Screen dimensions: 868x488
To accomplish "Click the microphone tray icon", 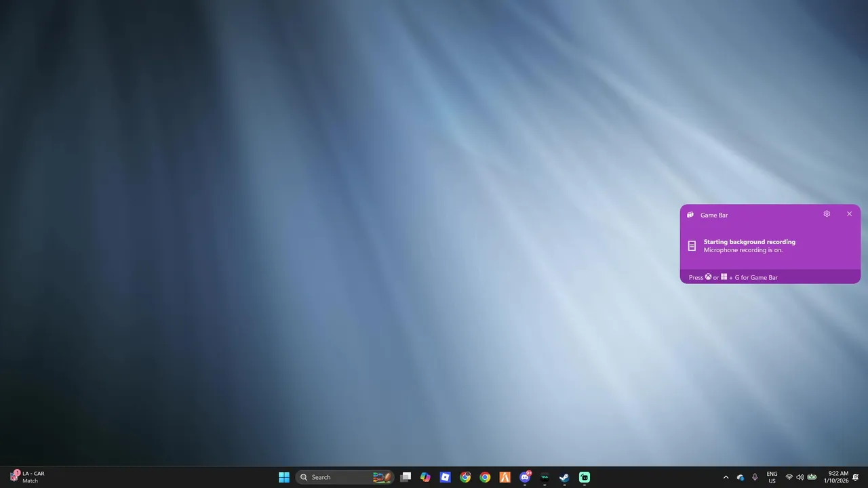I will (755, 477).
